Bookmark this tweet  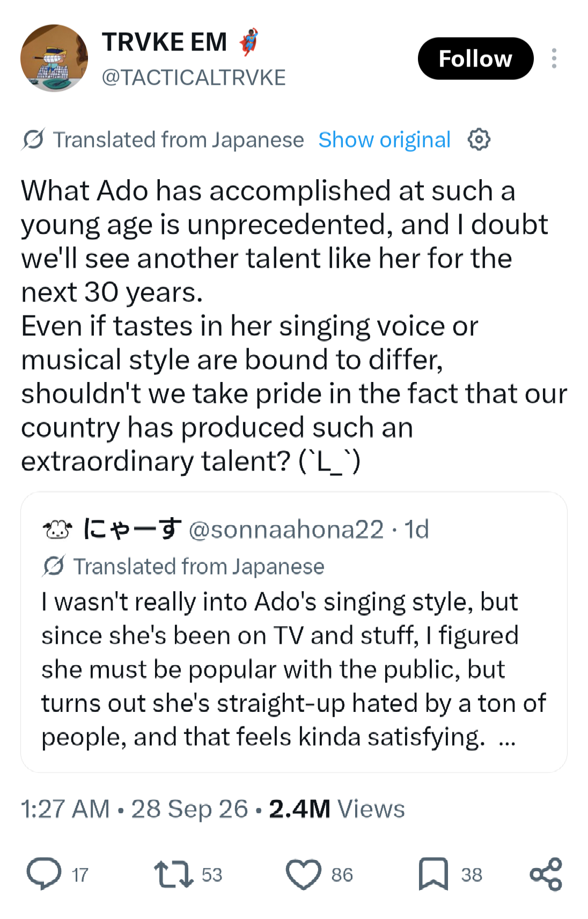tap(433, 874)
